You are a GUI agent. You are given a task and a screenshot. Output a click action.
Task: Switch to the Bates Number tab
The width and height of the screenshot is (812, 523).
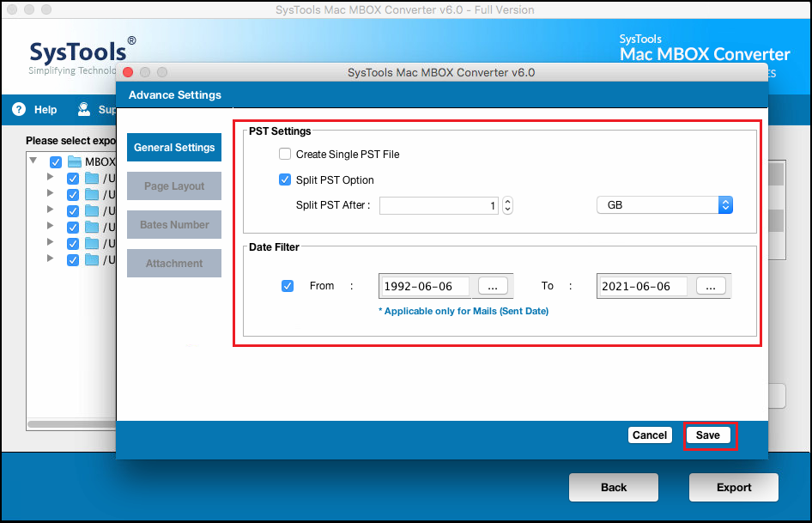pyautogui.click(x=174, y=225)
